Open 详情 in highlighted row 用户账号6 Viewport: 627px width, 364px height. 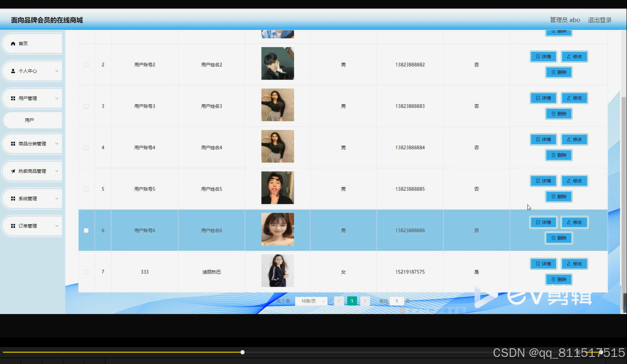[x=543, y=223]
